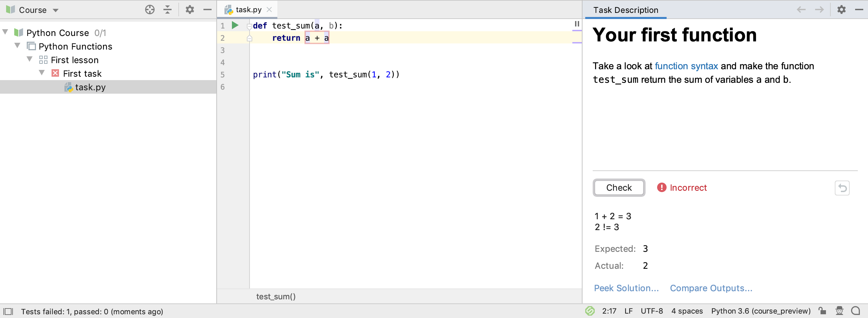The height and width of the screenshot is (318, 868).
Task: Click the test_sum() breadcrumb
Action: point(276,297)
